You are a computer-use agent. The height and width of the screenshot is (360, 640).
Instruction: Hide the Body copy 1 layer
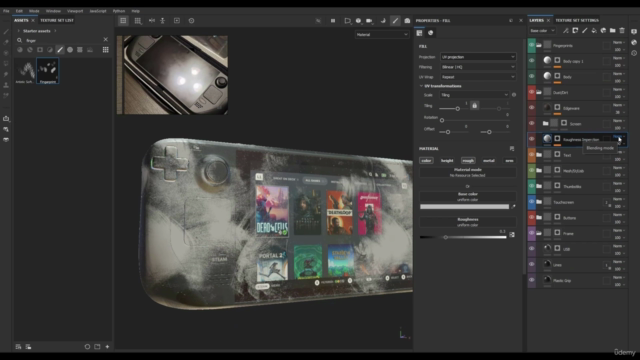click(531, 61)
